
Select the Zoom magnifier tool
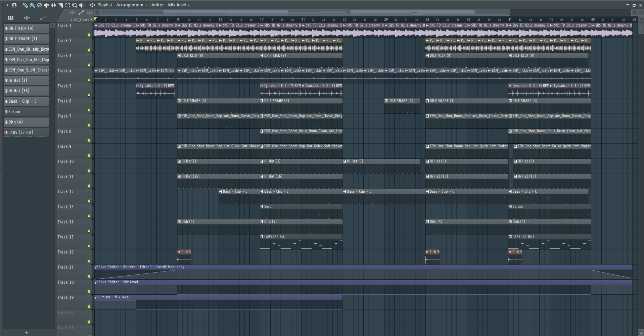75,5
